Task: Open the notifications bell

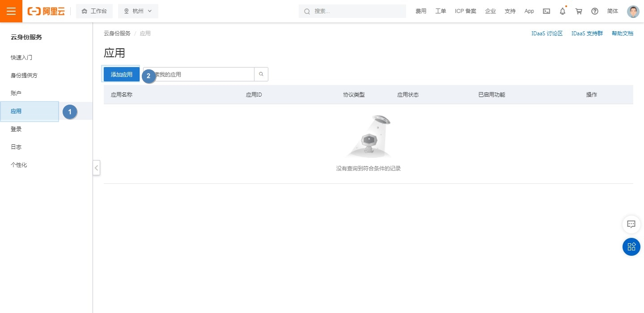Action: 563,11
